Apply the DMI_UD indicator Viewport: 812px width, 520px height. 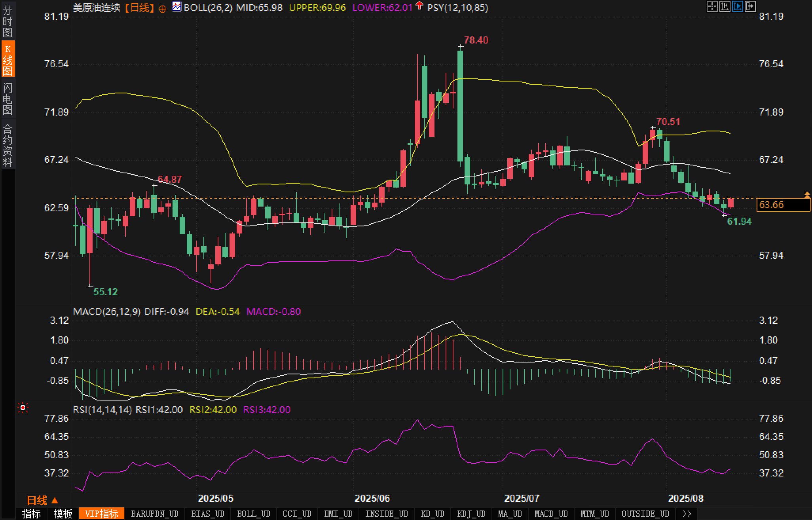click(338, 514)
